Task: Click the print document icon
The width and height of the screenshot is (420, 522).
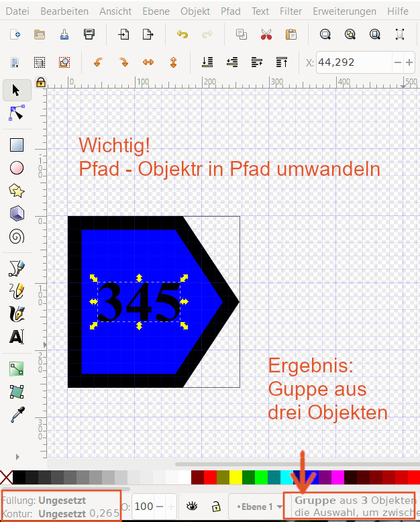Action: pyautogui.click(x=89, y=34)
